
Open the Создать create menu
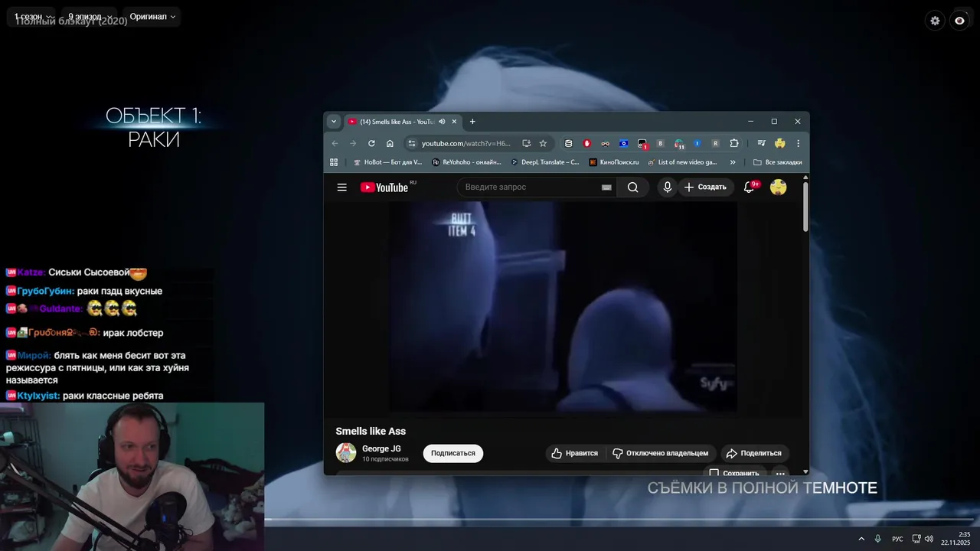(705, 187)
